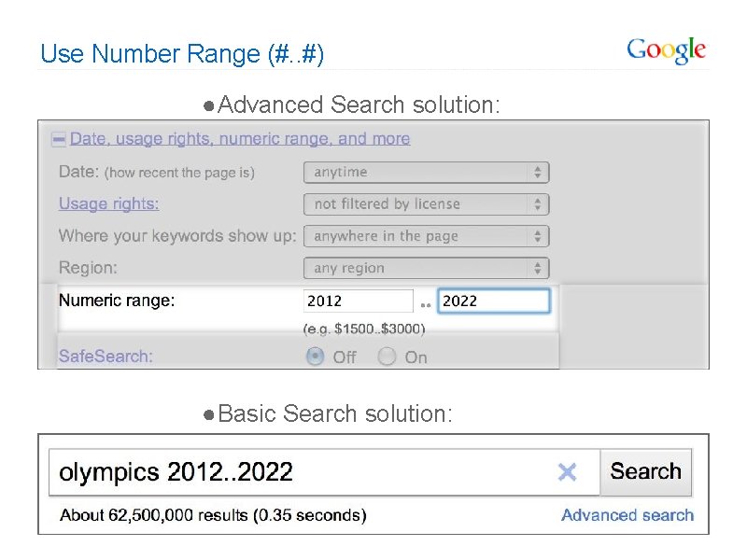Image resolution: width=747 pixels, height=560 pixels.
Task: Open the 'not filtered by license' dropdown
Action: coord(426,204)
